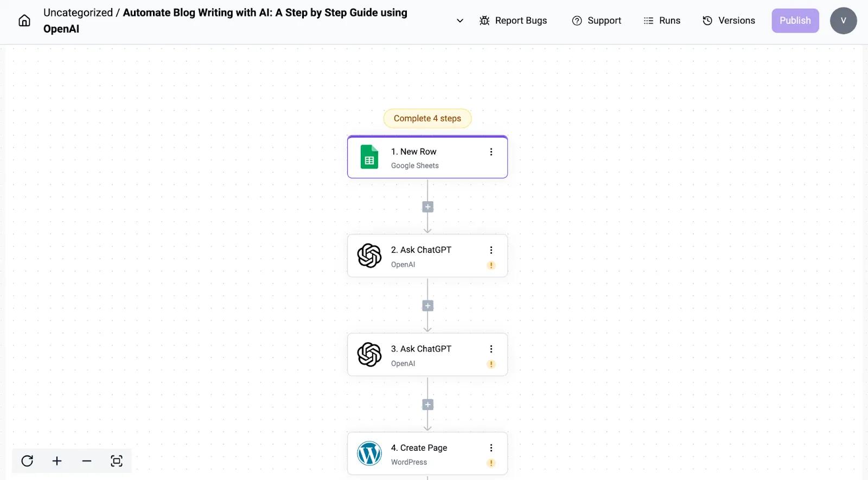The image size is (868, 480).
Task: Click the OpenAI label under step 2
Action: (x=403, y=265)
